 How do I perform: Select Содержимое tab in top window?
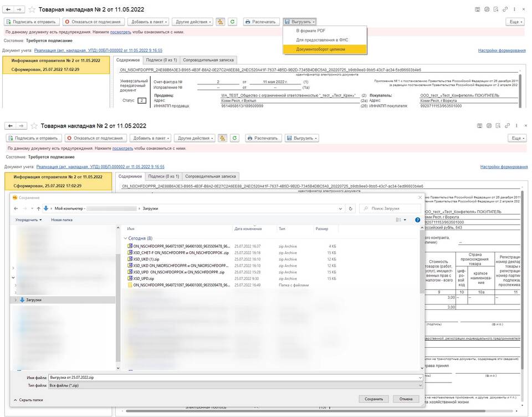(128, 60)
